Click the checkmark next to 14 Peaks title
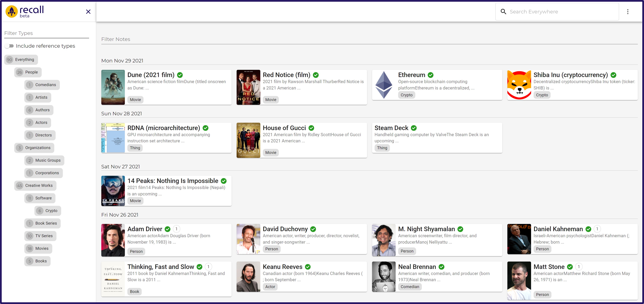 point(224,181)
